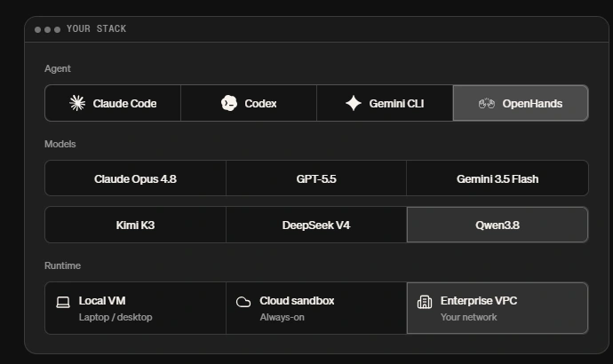Set runtime to Enterprise VPC
This screenshot has width=613, height=364.
498,308
